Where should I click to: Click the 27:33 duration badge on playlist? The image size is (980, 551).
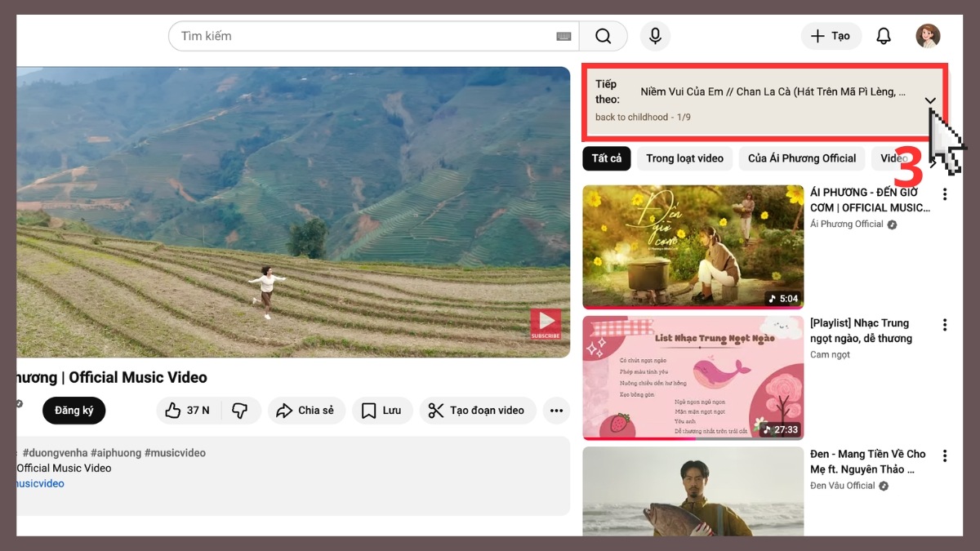pos(779,429)
